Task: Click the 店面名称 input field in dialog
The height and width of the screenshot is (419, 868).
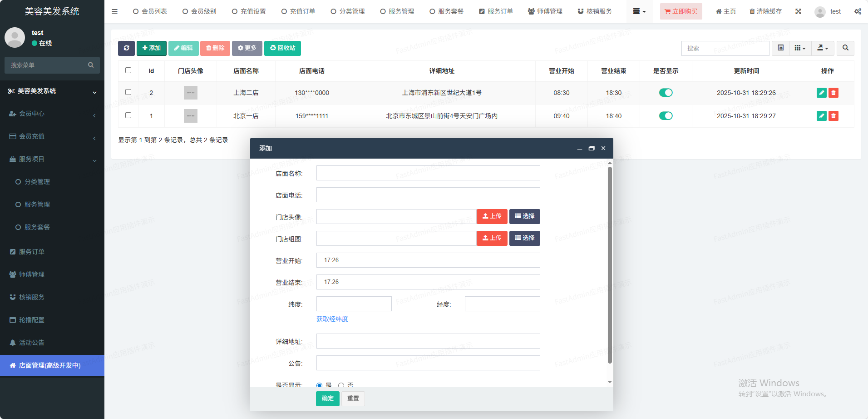Action: [x=428, y=173]
